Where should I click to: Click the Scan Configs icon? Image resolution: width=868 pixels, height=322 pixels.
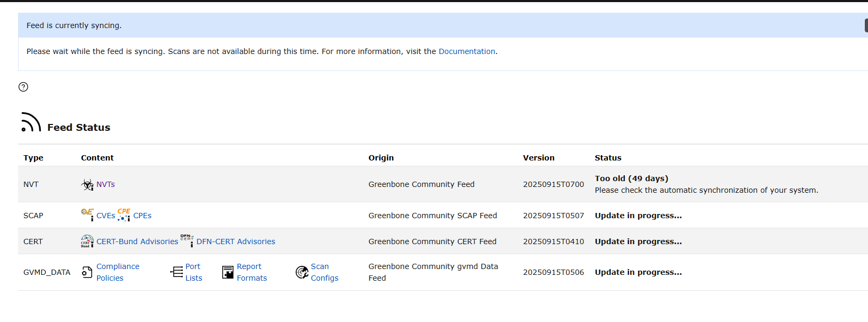pyautogui.click(x=302, y=272)
